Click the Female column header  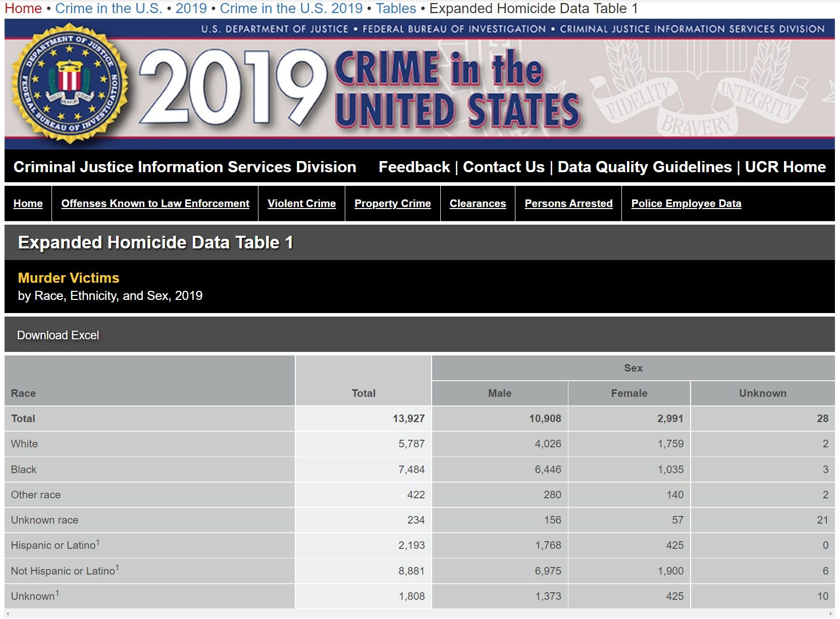[x=629, y=393]
